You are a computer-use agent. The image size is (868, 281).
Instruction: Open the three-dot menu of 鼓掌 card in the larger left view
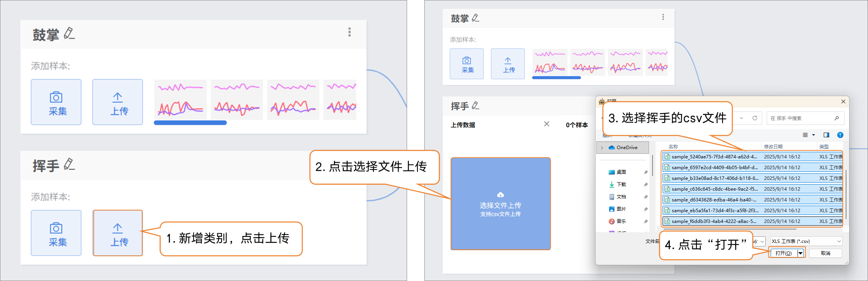(349, 32)
